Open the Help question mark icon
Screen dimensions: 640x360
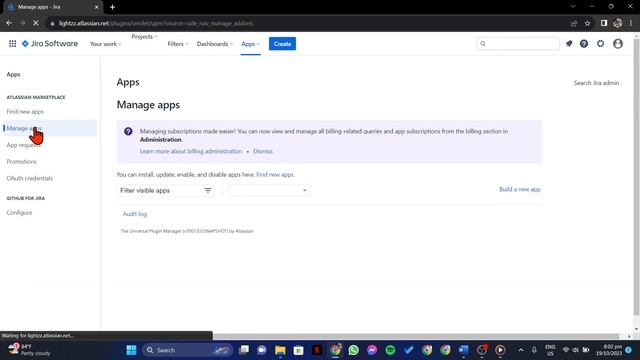(584, 44)
